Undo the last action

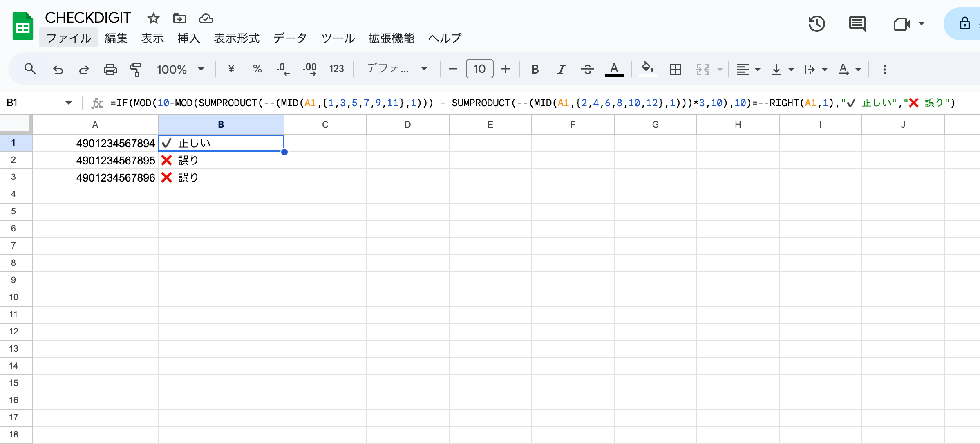tap(58, 69)
